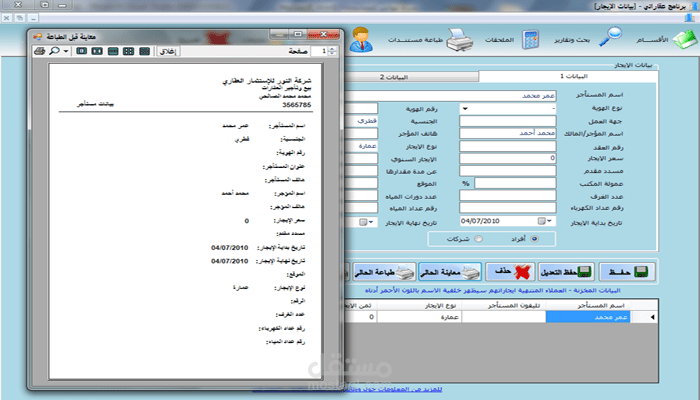Click the سعر الايجار input field
This screenshot has width=700, height=400.
(x=508, y=158)
